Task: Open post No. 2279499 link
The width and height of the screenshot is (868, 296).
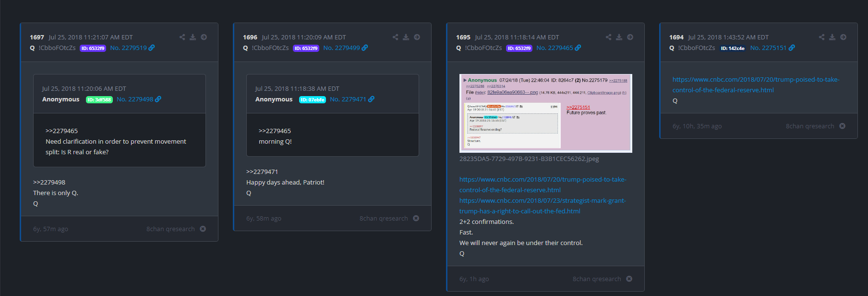Action: (x=341, y=48)
